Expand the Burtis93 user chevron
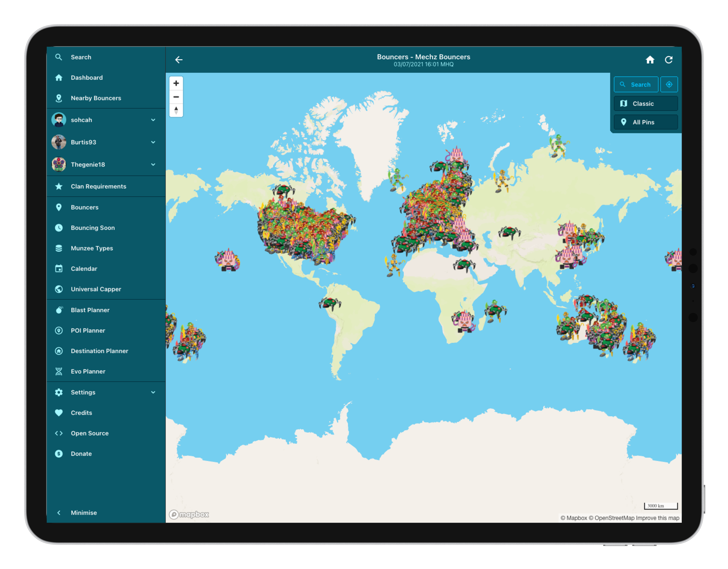728x569 pixels. (153, 142)
